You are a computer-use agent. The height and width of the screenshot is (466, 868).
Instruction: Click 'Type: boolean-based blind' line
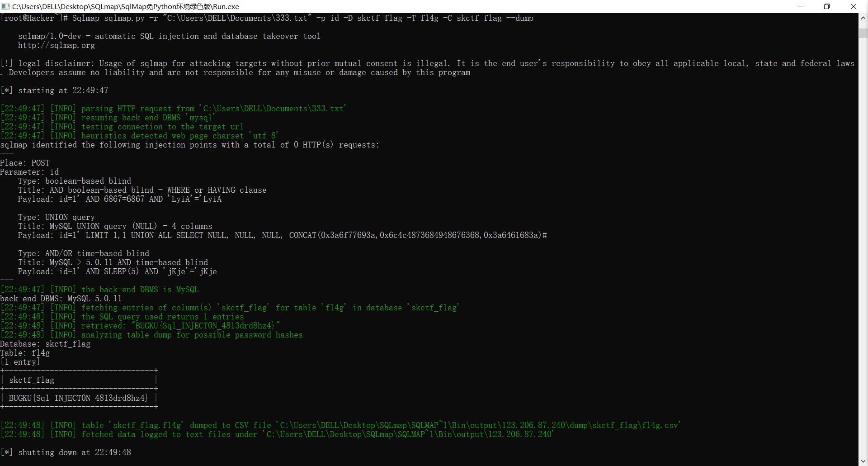coord(75,181)
